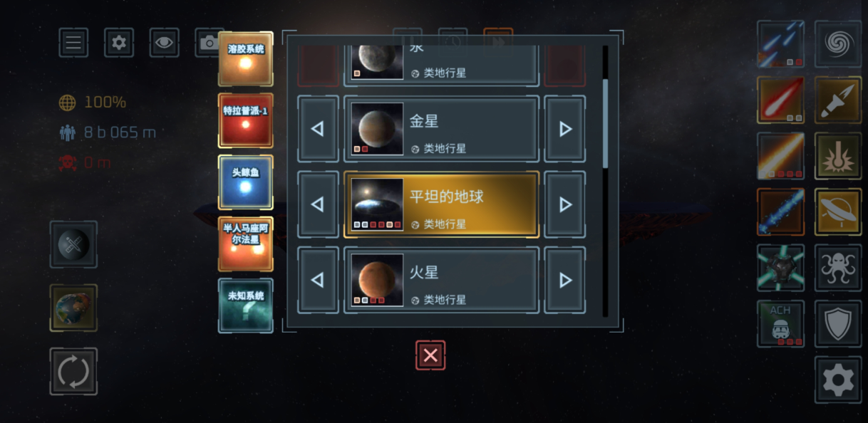
Task: Select the spiral galaxy icon
Action: click(838, 44)
